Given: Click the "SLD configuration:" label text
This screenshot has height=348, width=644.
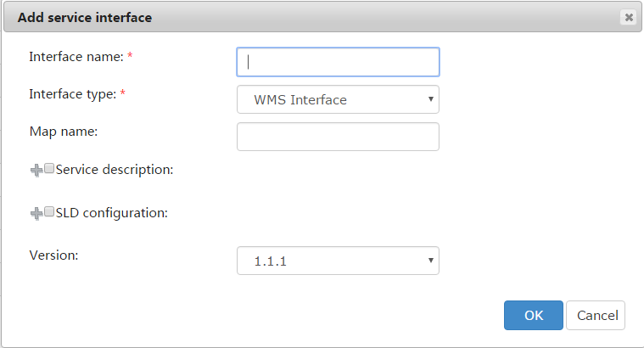Looking at the screenshot, I should pos(112,212).
